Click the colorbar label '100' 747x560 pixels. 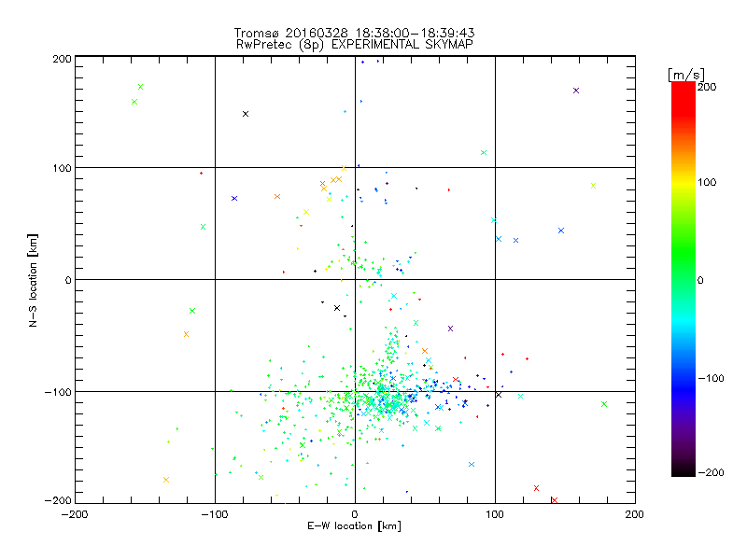point(707,182)
